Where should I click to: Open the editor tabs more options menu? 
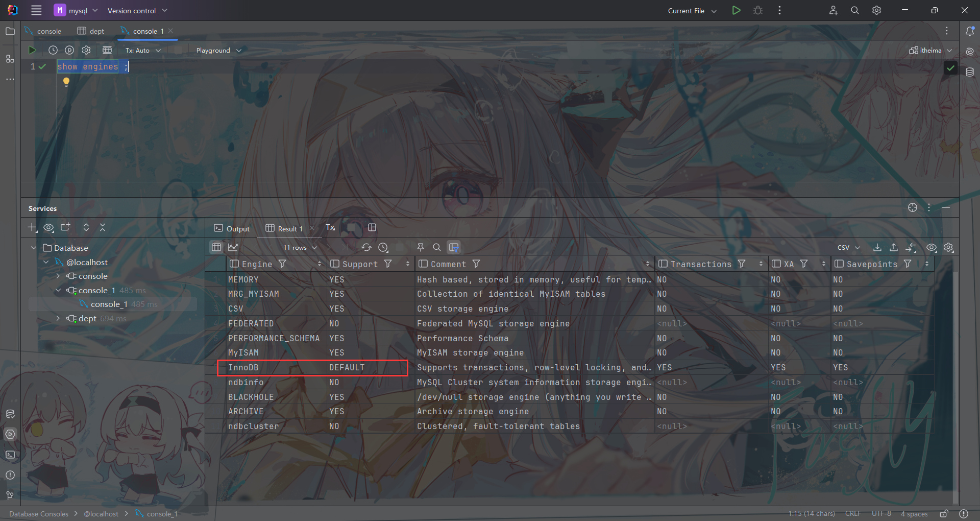pyautogui.click(x=947, y=31)
